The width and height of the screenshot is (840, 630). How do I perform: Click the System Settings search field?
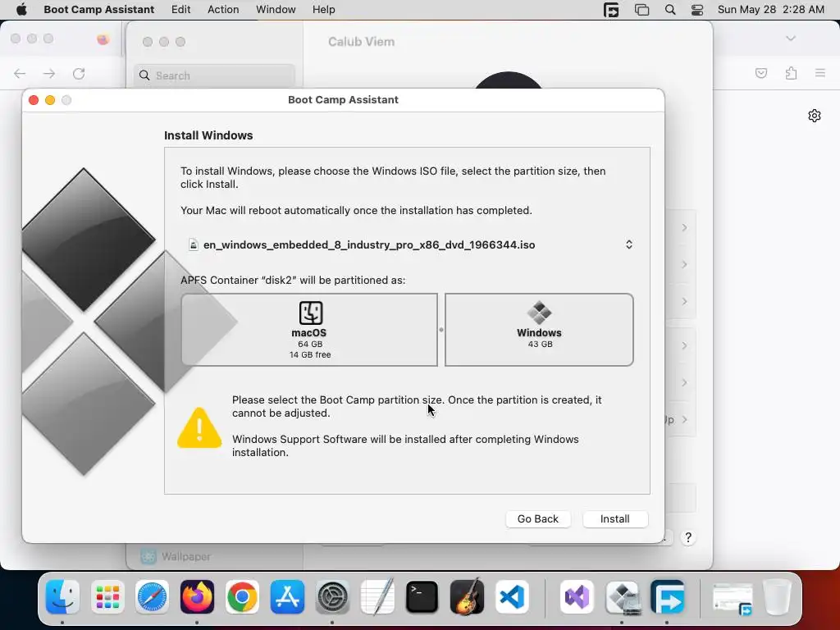214,75
